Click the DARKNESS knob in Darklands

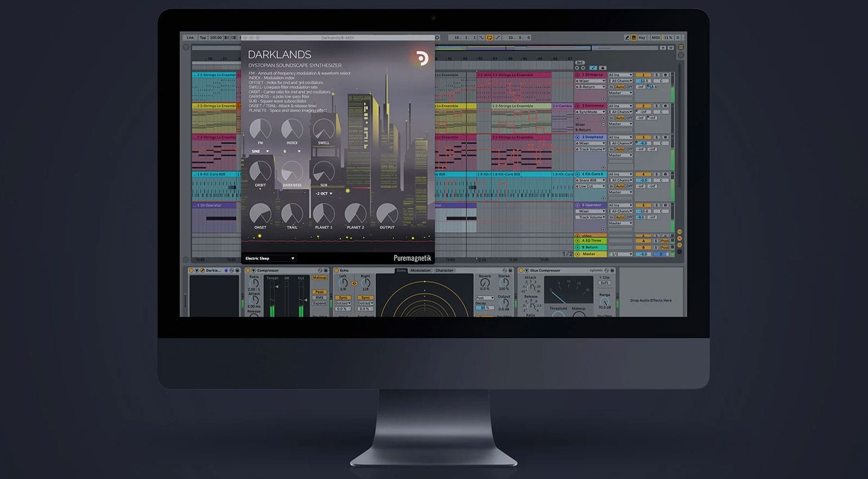click(292, 172)
